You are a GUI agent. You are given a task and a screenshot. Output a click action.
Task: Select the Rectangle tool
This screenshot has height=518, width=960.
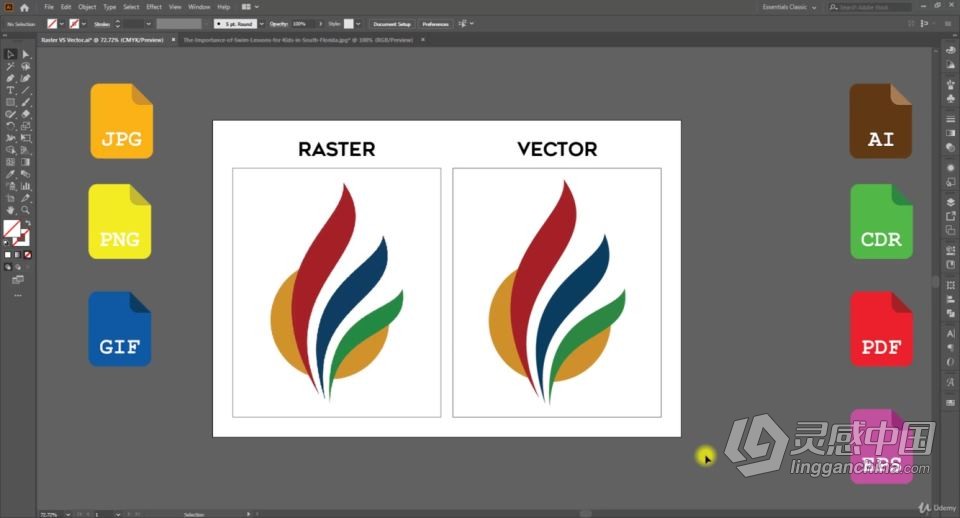[10, 102]
